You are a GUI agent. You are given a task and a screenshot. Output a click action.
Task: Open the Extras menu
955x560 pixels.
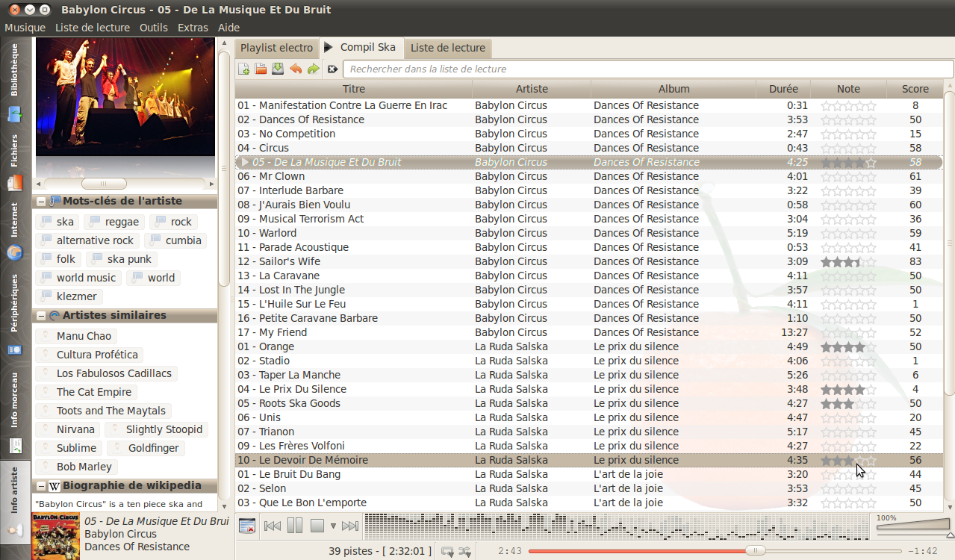[193, 28]
